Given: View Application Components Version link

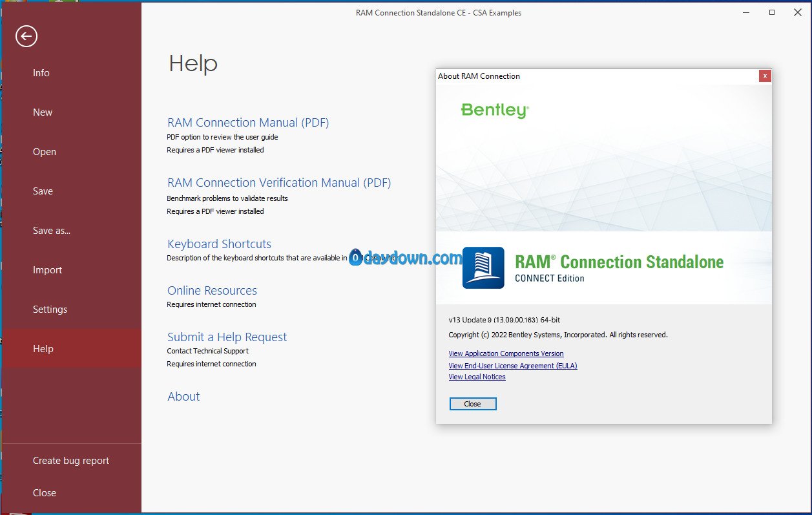Looking at the screenshot, I should click(x=506, y=353).
